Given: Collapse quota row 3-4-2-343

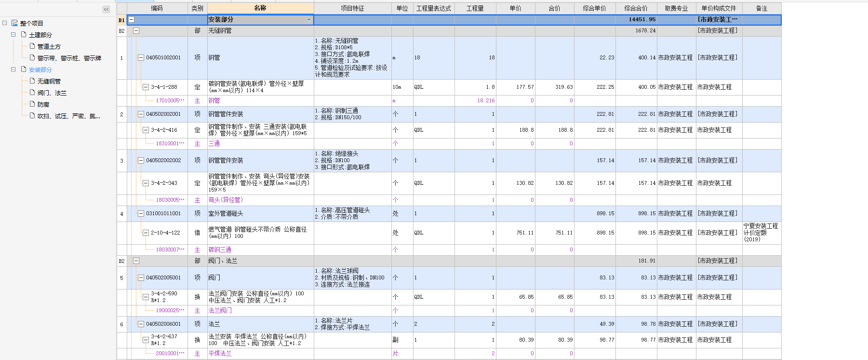Looking at the screenshot, I should pos(146,183).
